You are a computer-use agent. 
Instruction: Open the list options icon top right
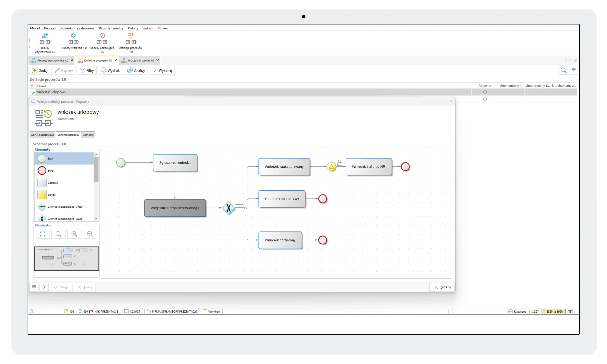point(574,70)
